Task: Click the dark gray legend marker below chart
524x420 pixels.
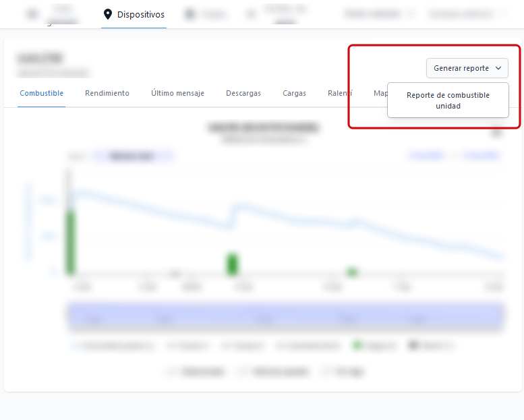Action: 411,346
